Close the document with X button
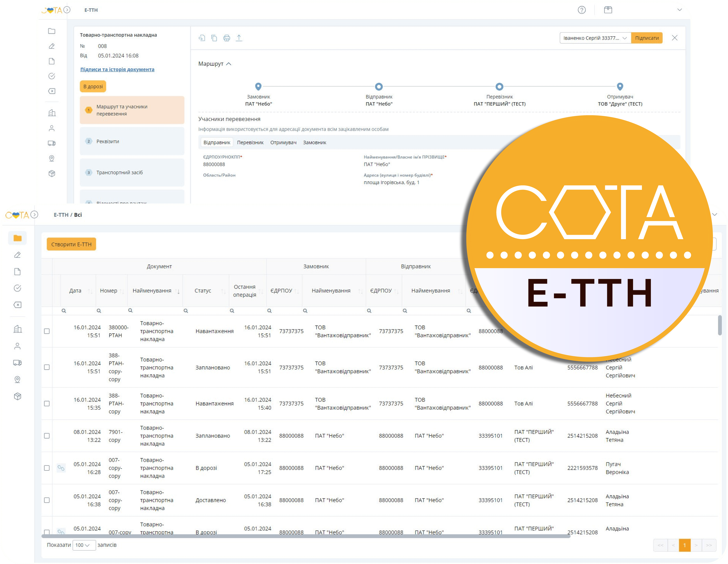The image size is (728, 564). tap(675, 38)
